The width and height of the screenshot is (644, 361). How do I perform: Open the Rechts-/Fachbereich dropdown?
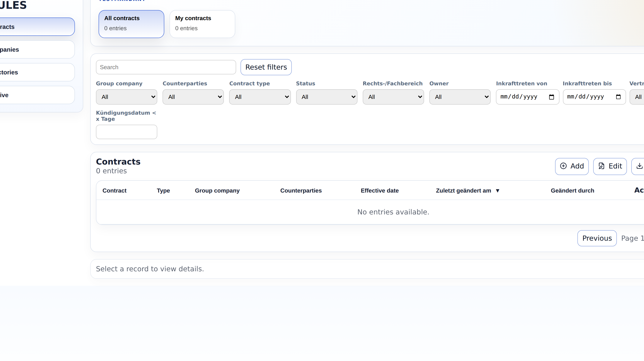(393, 97)
